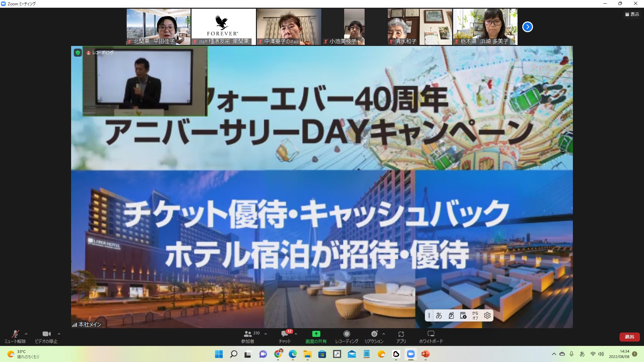Open volume speaker tray icon
Image resolution: width=644 pixels, height=362 pixels.
point(601,354)
